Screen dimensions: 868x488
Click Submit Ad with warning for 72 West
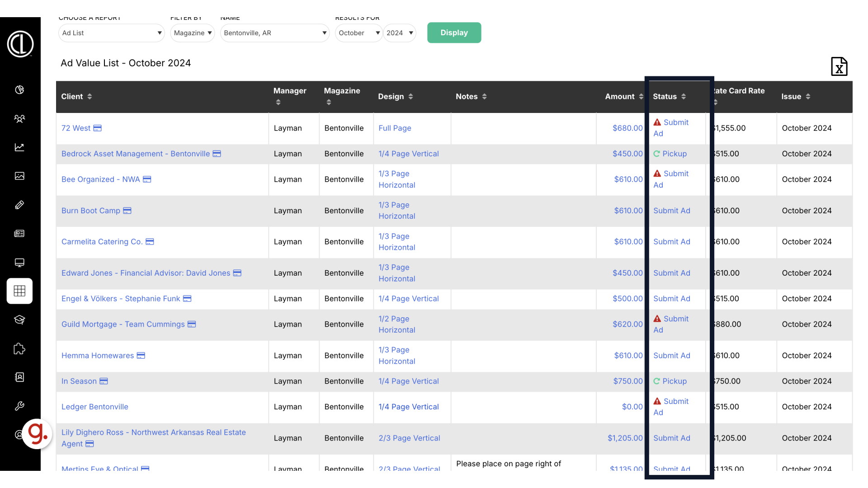671,128
